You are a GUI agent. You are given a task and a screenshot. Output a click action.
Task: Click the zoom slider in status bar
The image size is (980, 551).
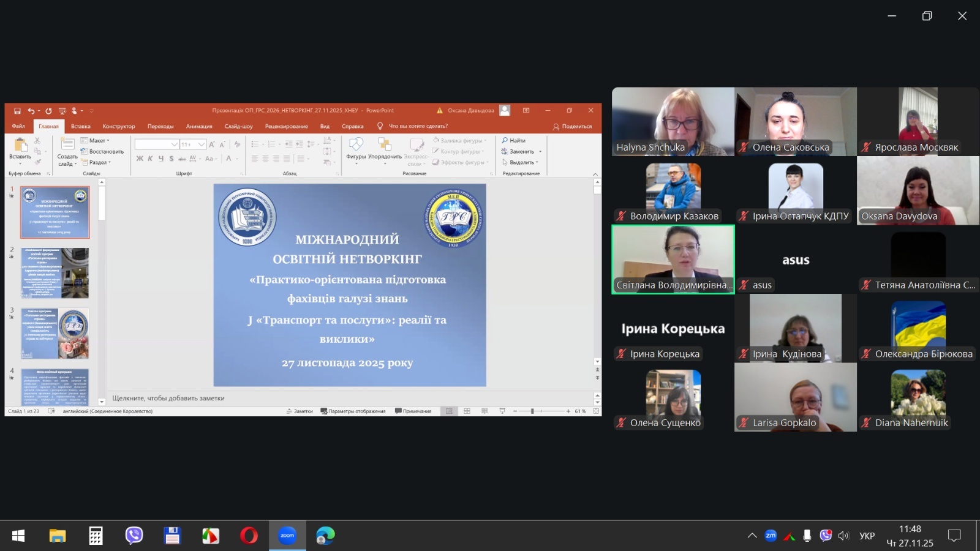pos(532,411)
